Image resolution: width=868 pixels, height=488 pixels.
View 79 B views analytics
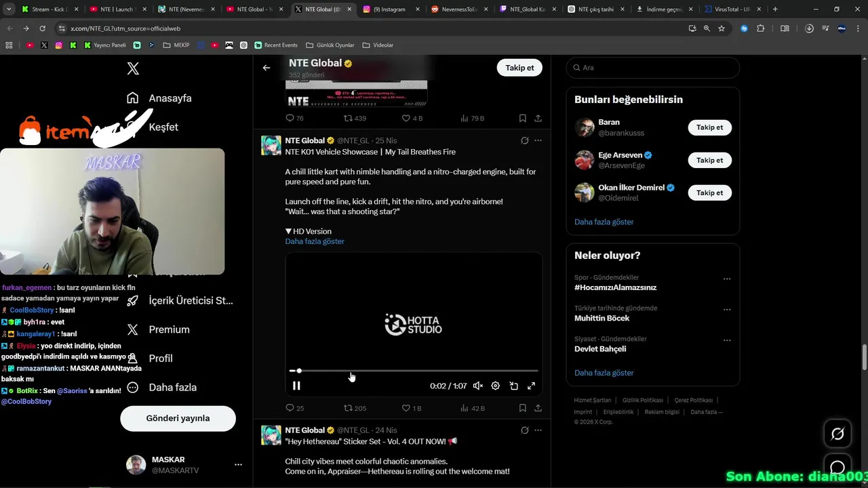tap(473, 118)
